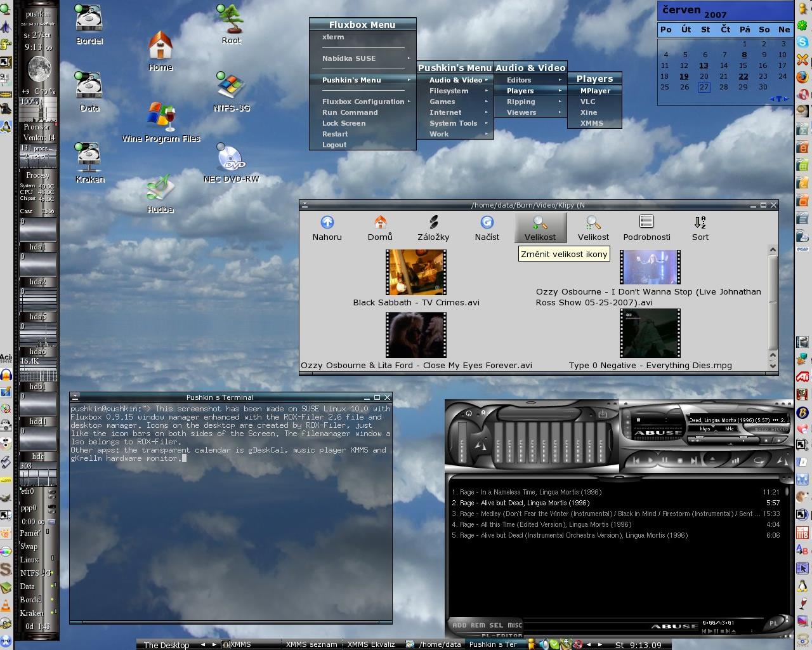Expand Filesystem submenu in Pushkin's Menu
Viewport: 812px width, 650px height.
coord(455,91)
